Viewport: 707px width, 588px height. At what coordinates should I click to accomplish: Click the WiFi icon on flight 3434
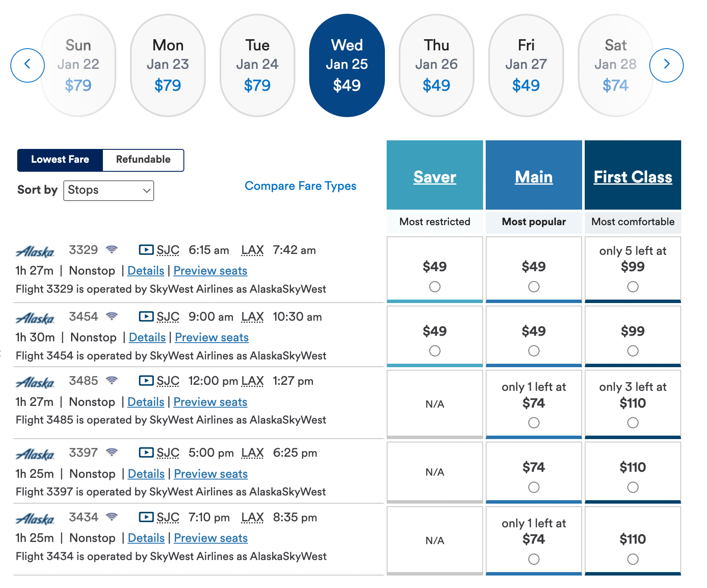[112, 517]
